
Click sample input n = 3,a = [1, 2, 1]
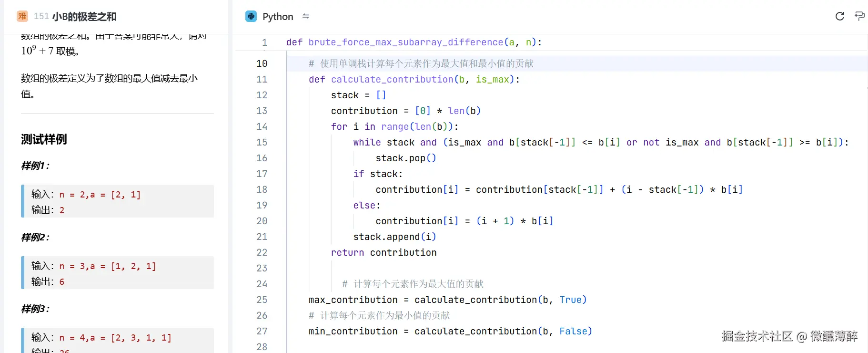(x=108, y=266)
